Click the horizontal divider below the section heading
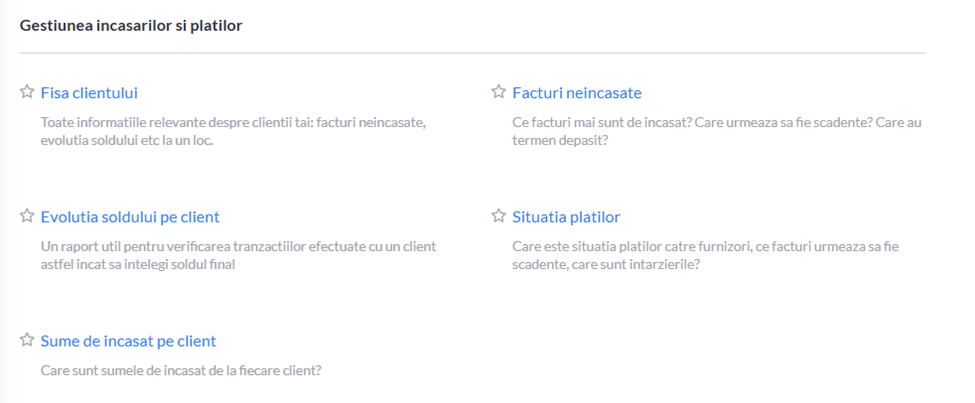This screenshot has width=975, height=403. [473, 53]
